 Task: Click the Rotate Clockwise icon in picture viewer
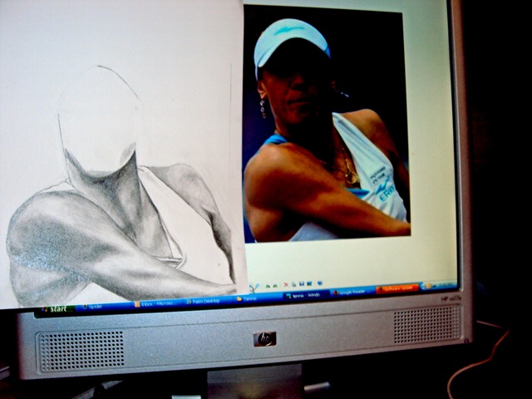tap(268, 286)
